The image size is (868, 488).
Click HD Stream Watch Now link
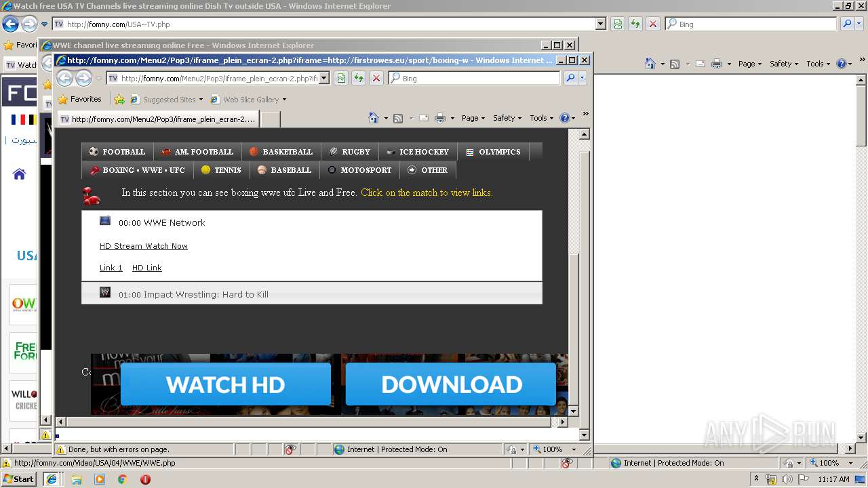point(144,246)
